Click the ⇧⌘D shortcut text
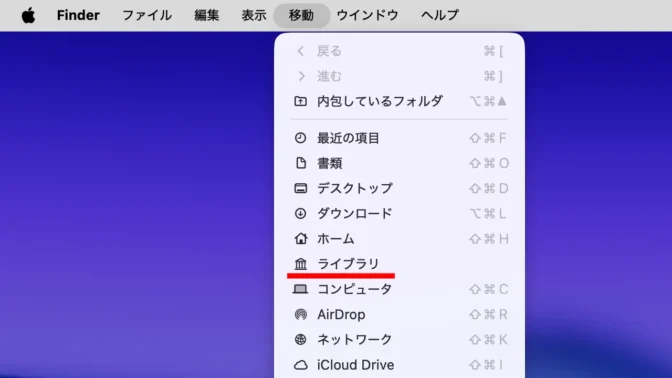 click(x=489, y=188)
